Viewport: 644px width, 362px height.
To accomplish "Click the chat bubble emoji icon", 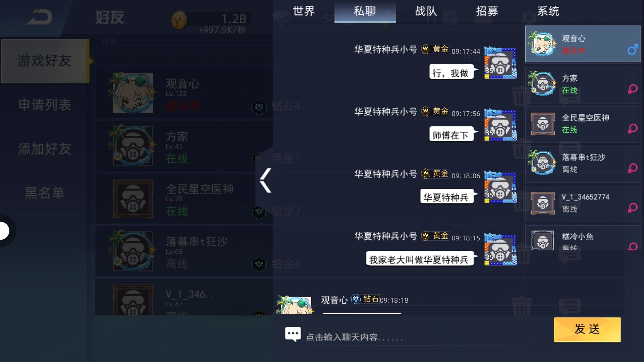I will (293, 334).
